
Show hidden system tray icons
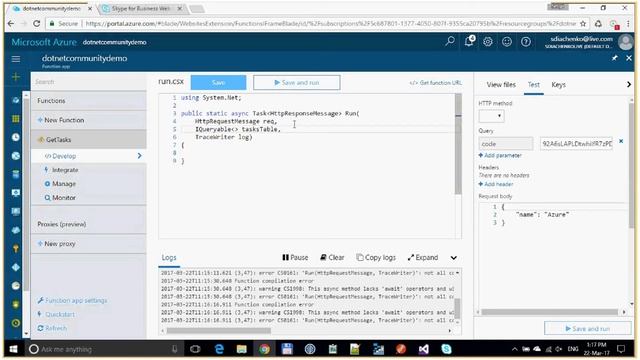(515, 349)
